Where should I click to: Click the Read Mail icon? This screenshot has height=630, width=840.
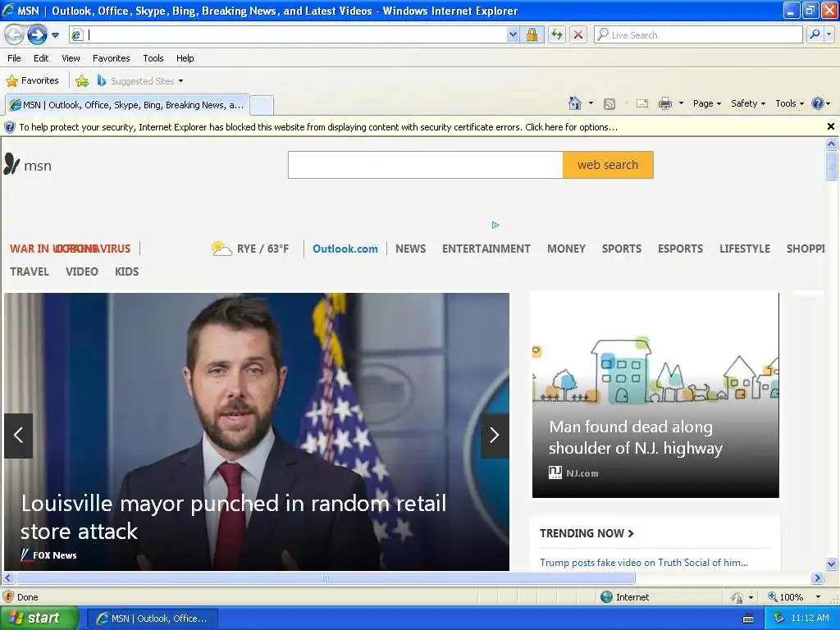pos(642,103)
